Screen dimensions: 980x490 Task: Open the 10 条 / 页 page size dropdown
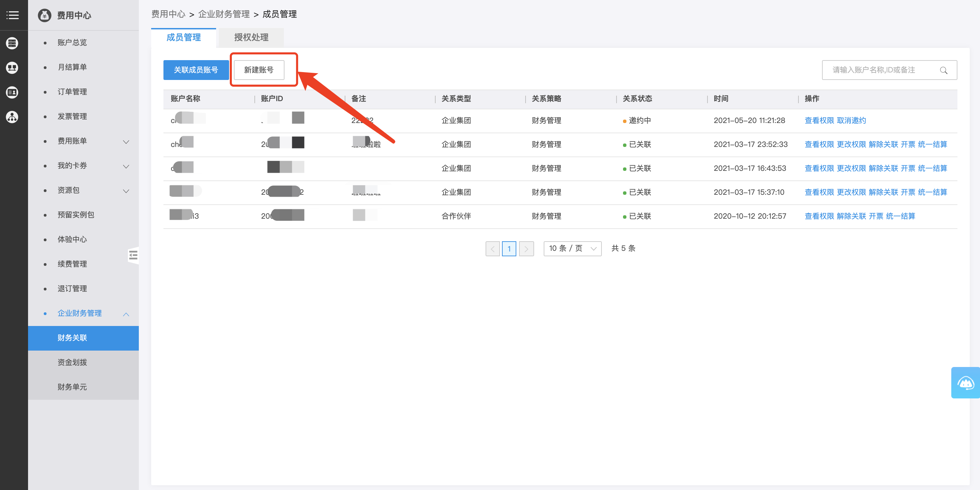click(x=572, y=249)
